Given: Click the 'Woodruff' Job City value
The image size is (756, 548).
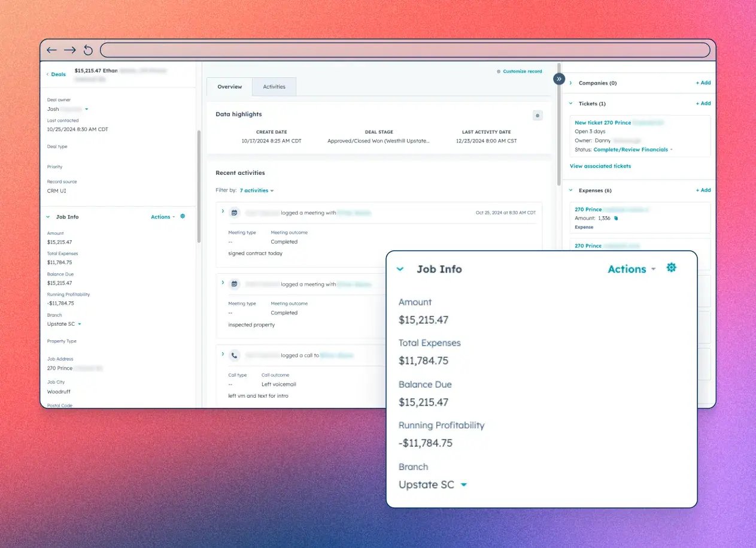Looking at the screenshot, I should click(x=59, y=392).
